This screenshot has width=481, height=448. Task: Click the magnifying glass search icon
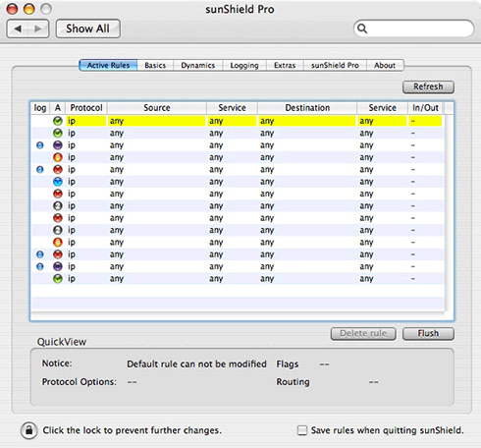pyautogui.click(x=362, y=28)
